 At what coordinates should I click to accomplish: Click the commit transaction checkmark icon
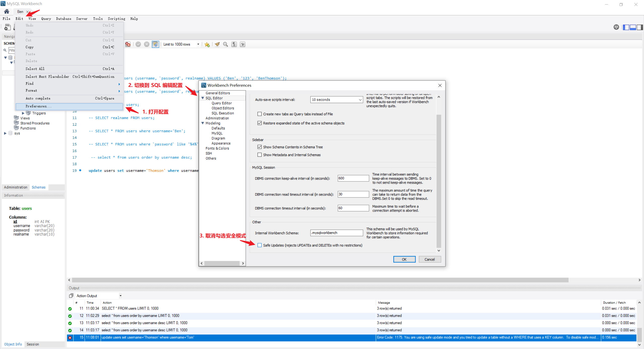pos(138,44)
